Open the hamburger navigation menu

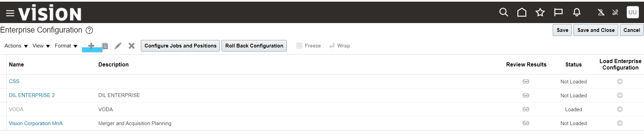tap(10, 13)
